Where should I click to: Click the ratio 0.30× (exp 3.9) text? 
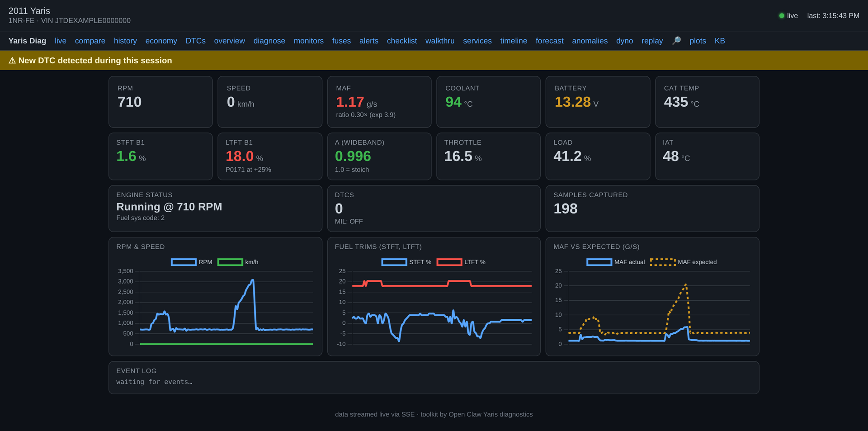(x=366, y=115)
